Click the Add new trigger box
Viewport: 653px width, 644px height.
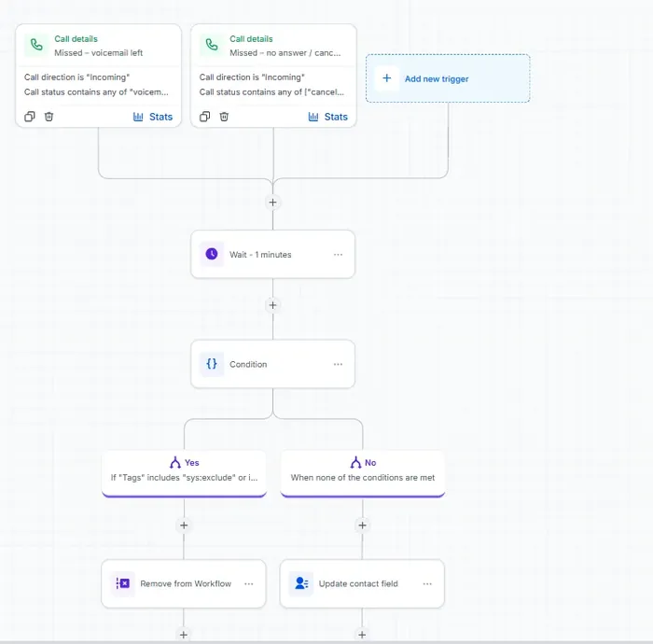click(x=448, y=78)
